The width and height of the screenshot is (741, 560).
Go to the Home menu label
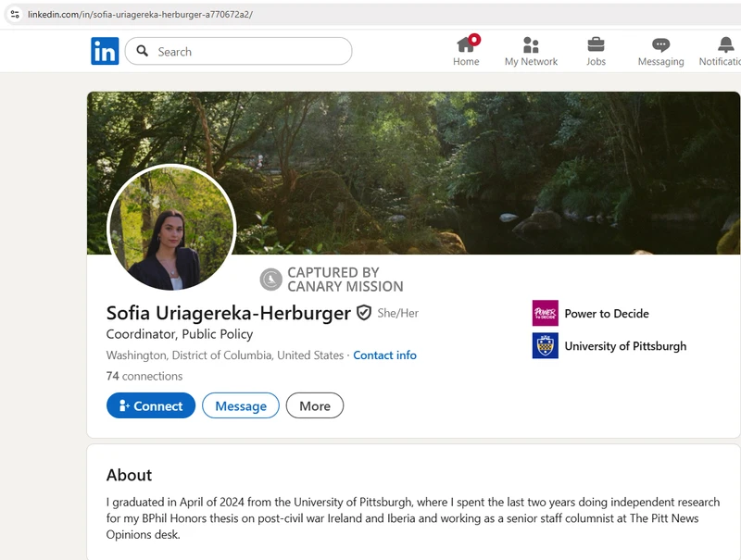pyautogui.click(x=466, y=61)
